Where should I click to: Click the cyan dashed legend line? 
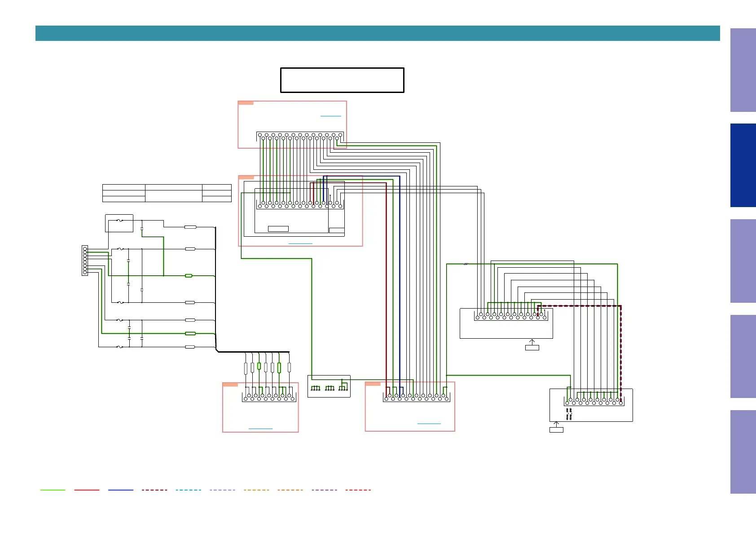(x=189, y=490)
